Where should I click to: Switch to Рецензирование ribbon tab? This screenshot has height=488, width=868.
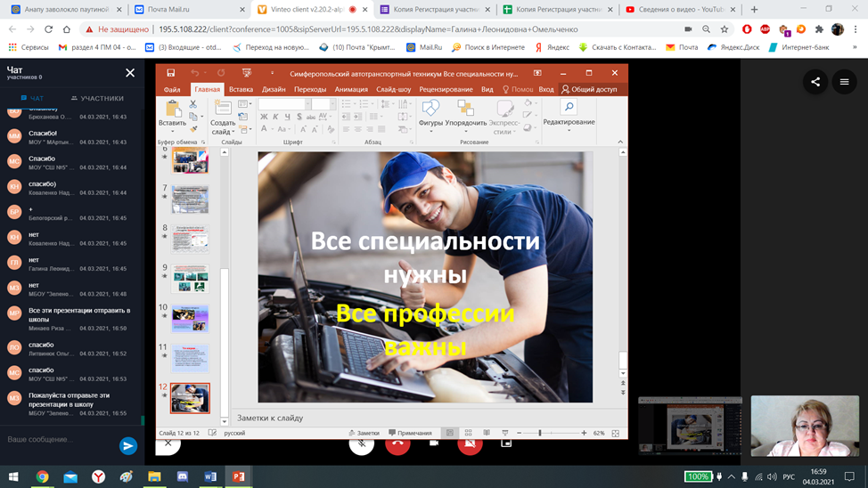(x=446, y=89)
